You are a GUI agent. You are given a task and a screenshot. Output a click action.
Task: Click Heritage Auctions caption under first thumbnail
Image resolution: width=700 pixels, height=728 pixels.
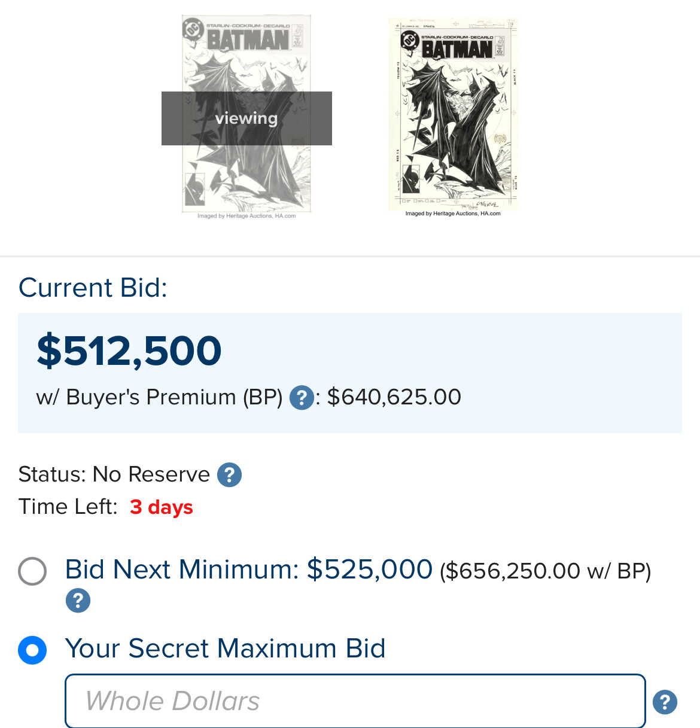pos(246,216)
